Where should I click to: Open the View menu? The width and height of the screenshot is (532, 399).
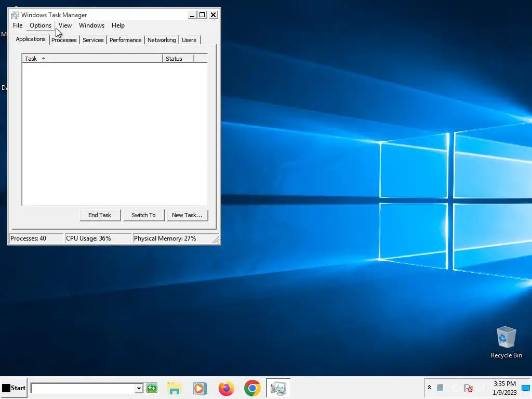click(65, 25)
